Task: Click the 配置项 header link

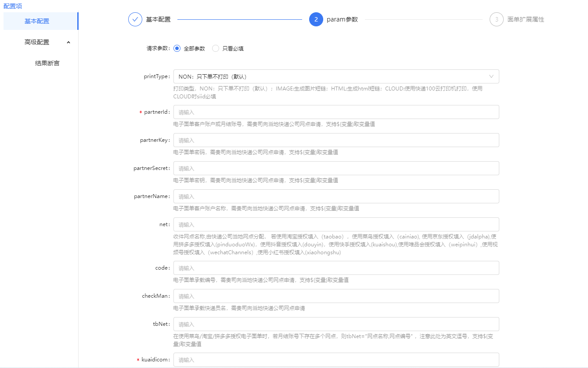Action: [13, 6]
